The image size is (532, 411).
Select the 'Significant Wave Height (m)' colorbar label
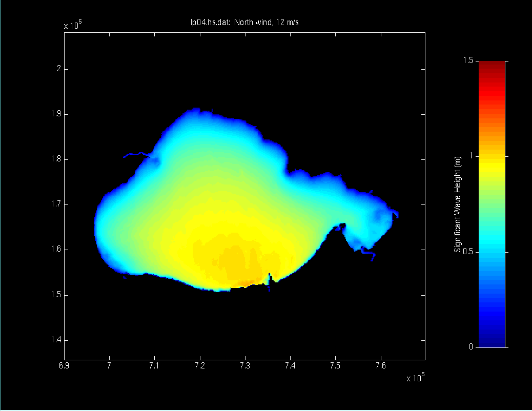click(x=458, y=204)
